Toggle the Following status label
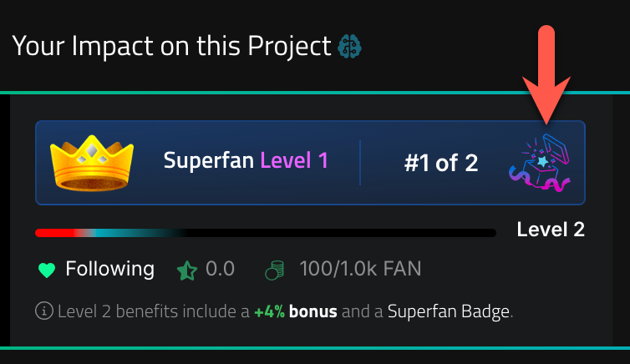Screen dimensions: 630x364 (109, 269)
